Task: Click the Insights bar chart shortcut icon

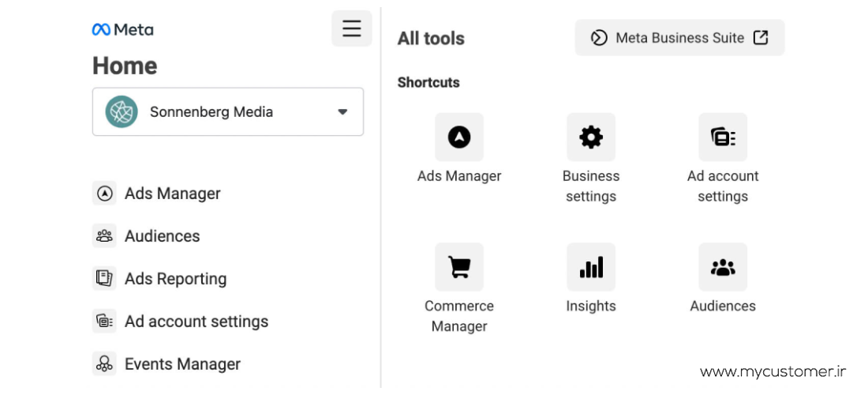Action: click(591, 267)
